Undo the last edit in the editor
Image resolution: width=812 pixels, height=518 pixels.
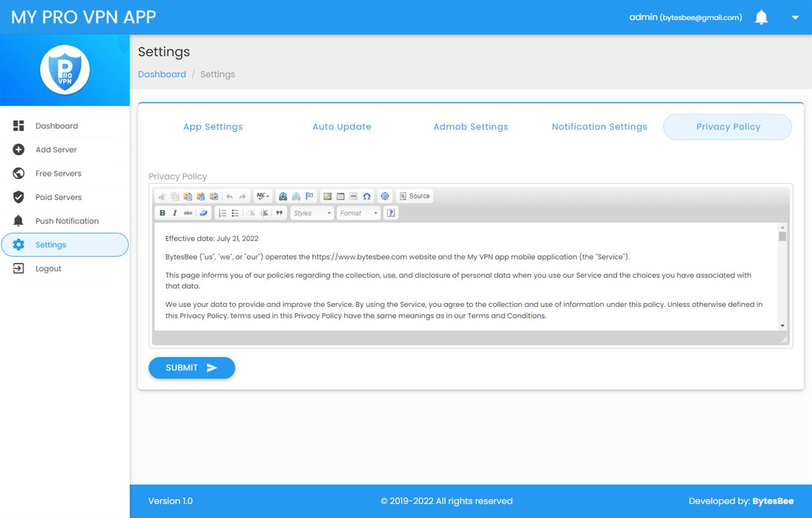(x=230, y=197)
